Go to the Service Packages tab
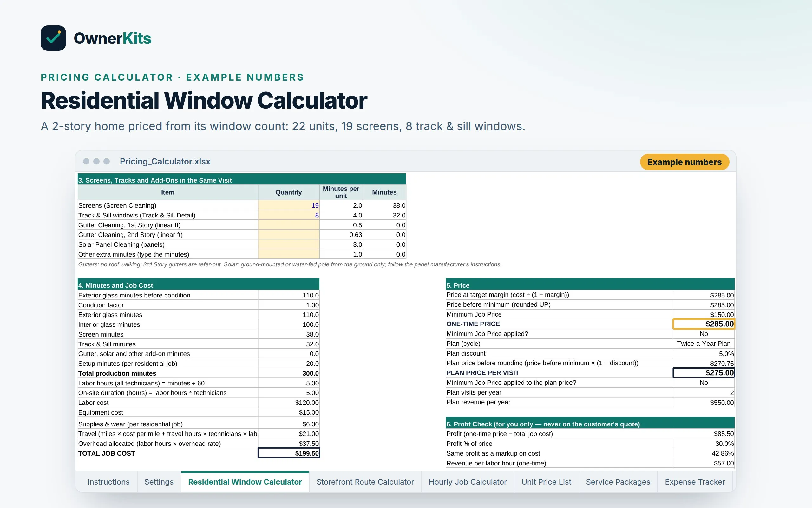The height and width of the screenshot is (508, 812). point(618,482)
